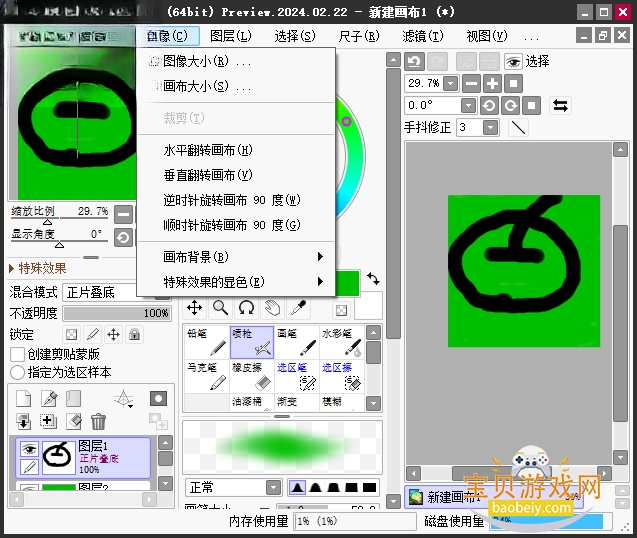Image resolution: width=637 pixels, height=538 pixels.
Task: Select the hand pan tool
Action: [x=272, y=308]
